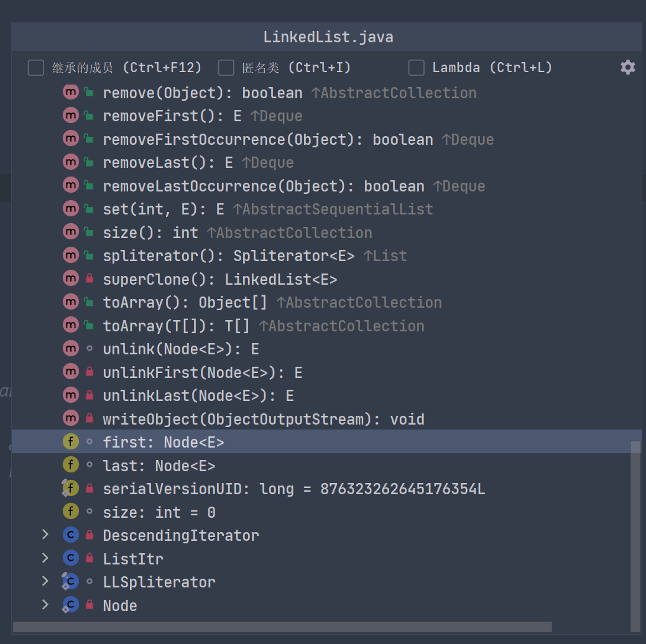Open the structure popup settings gear
Viewport: 646px width, 644px height.
pyautogui.click(x=627, y=67)
